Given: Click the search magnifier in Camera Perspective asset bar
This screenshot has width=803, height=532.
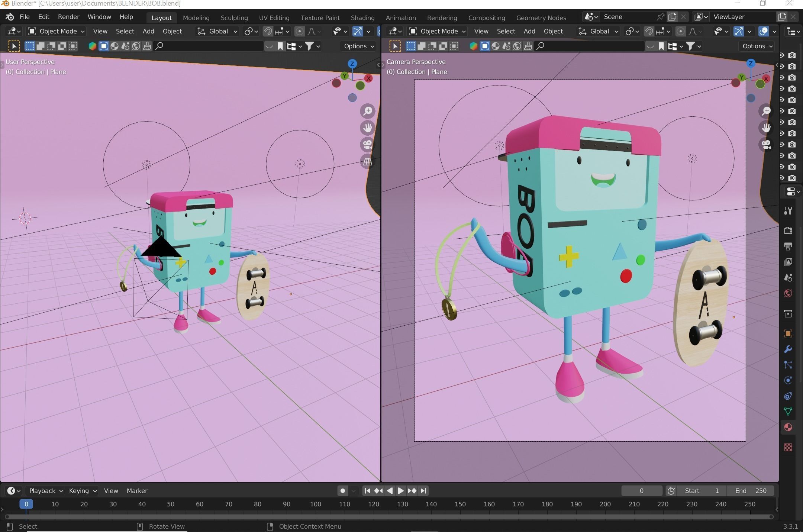Looking at the screenshot, I should pyautogui.click(x=541, y=46).
